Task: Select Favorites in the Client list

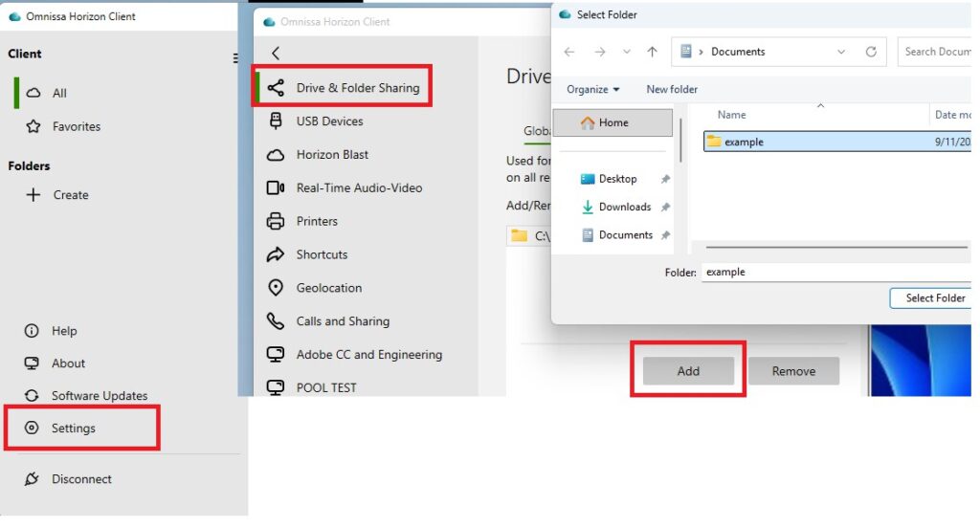Action: [76, 127]
